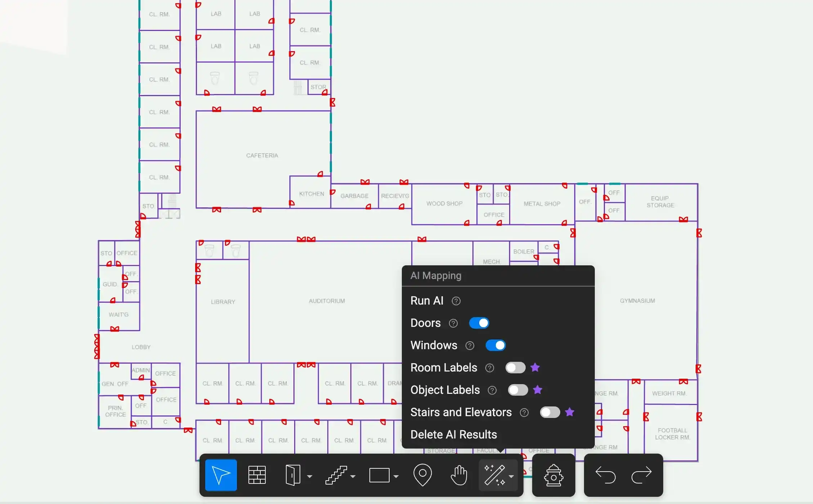Expand the stairs tool dropdown arrow
Image resolution: width=813 pixels, height=504 pixels.
point(353,476)
